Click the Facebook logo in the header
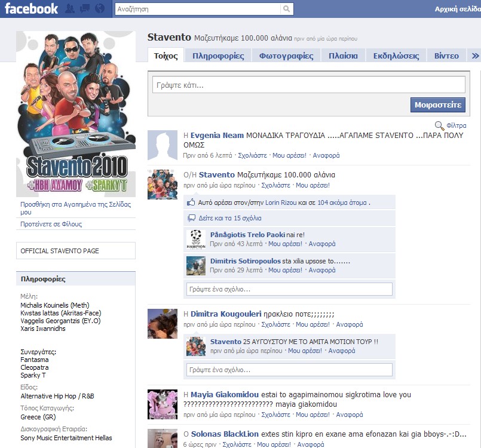 32,8
